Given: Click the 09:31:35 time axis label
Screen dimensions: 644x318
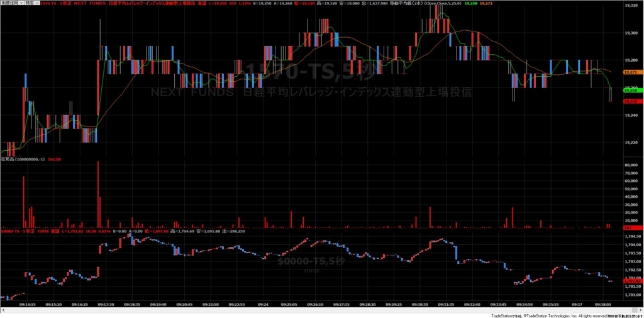Looking at the screenshot, I should click(446, 304).
